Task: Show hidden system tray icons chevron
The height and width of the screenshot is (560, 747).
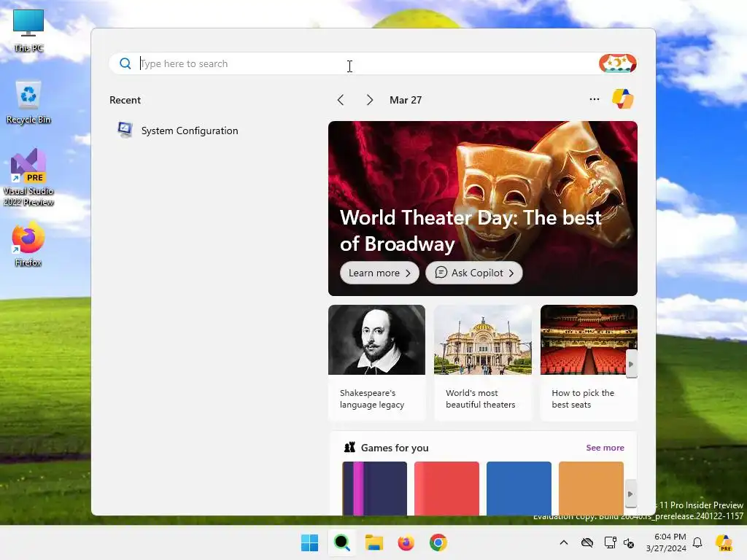Action: click(x=564, y=542)
